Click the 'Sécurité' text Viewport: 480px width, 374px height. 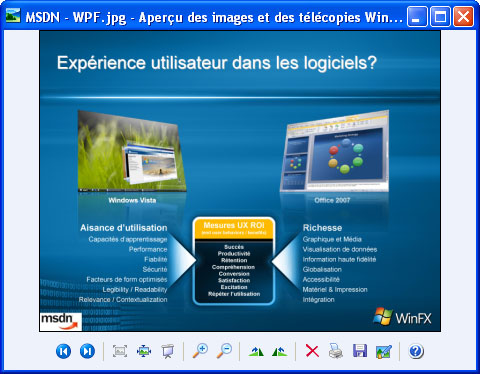(x=155, y=269)
